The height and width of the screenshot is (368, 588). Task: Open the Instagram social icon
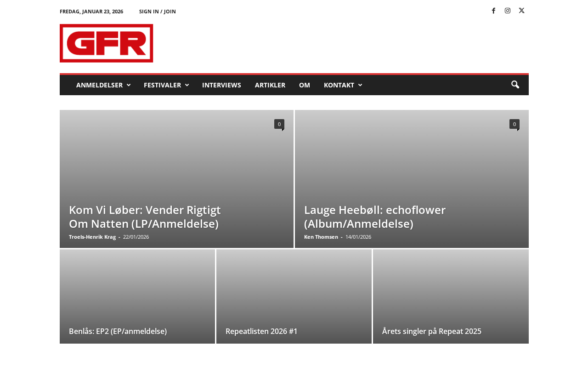508,11
